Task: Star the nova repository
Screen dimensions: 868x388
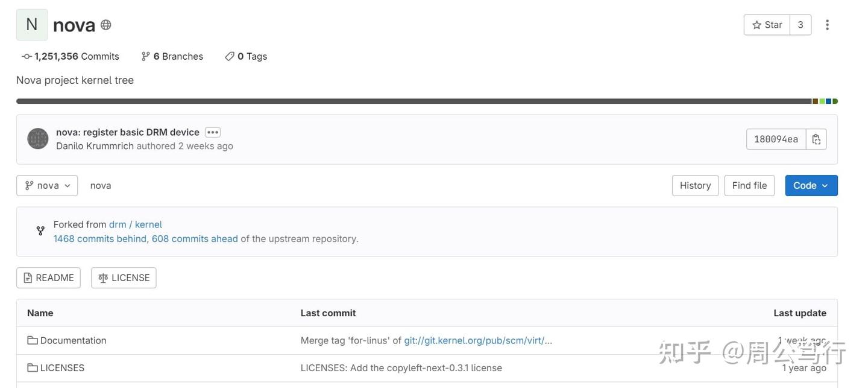Action: [x=766, y=23]
